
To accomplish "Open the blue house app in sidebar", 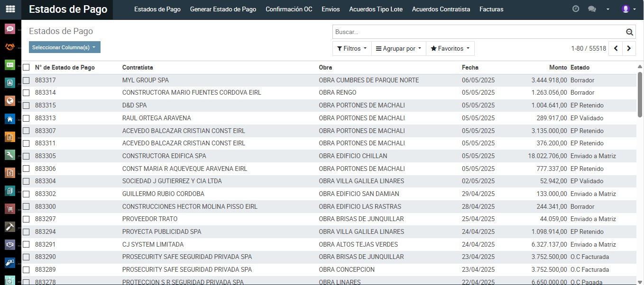I will 10,119.
